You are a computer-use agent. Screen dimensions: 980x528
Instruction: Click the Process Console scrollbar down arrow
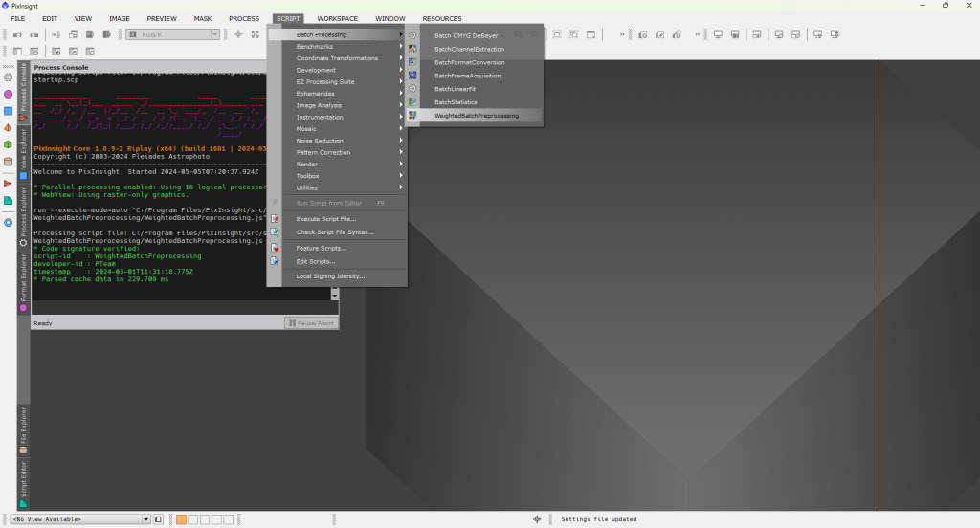[x=335, y=296]
